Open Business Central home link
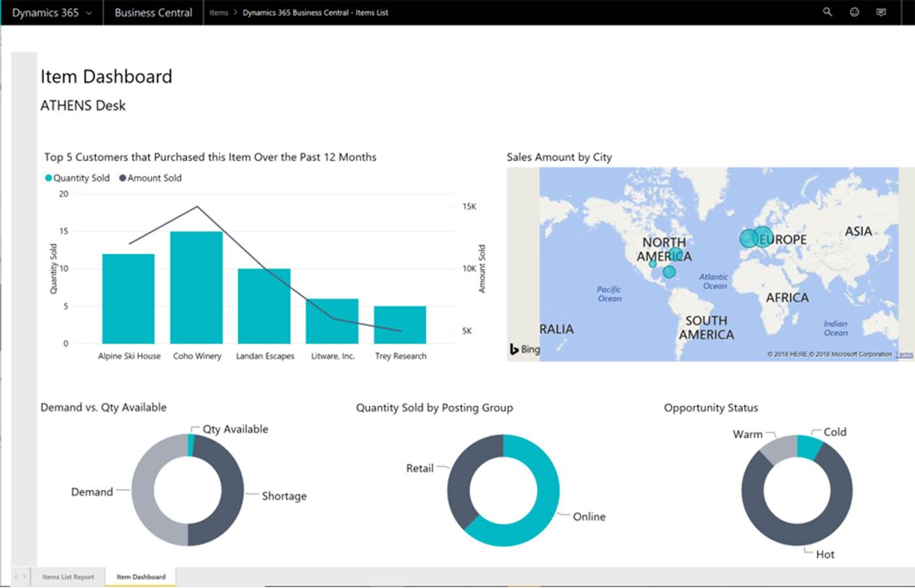Viewport: 915px width, 588px height. [154, 12]
